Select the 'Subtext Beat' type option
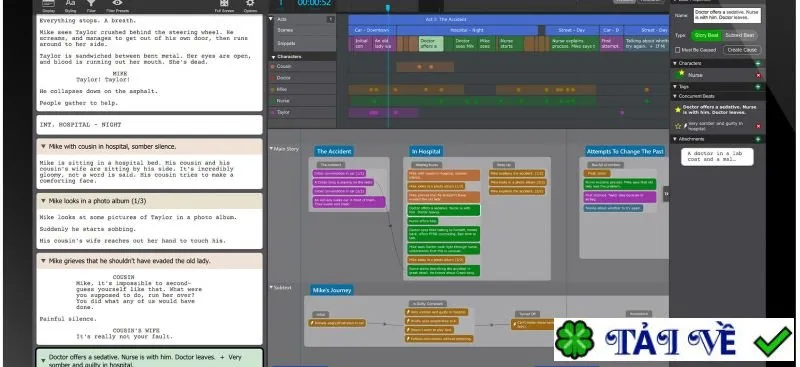This screenshot has height=367, width=800. [x=739, y=35]
